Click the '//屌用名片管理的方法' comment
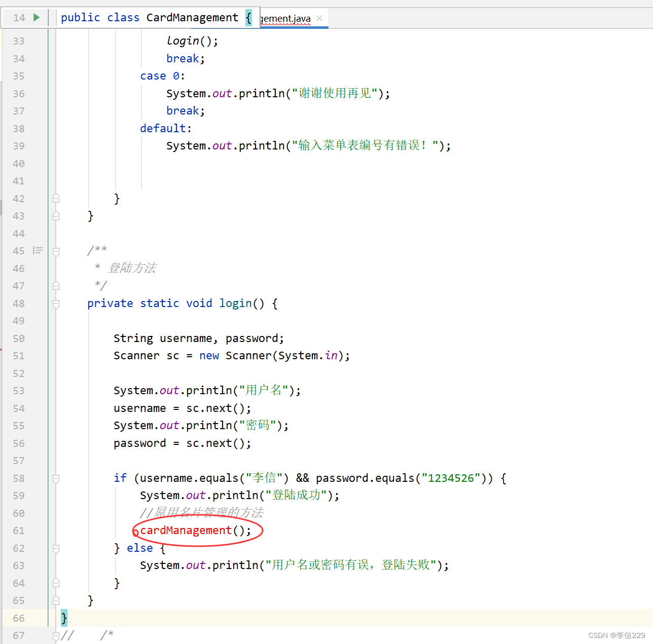Viewport: 653px width, 644px height. click(x=202, y=513)
